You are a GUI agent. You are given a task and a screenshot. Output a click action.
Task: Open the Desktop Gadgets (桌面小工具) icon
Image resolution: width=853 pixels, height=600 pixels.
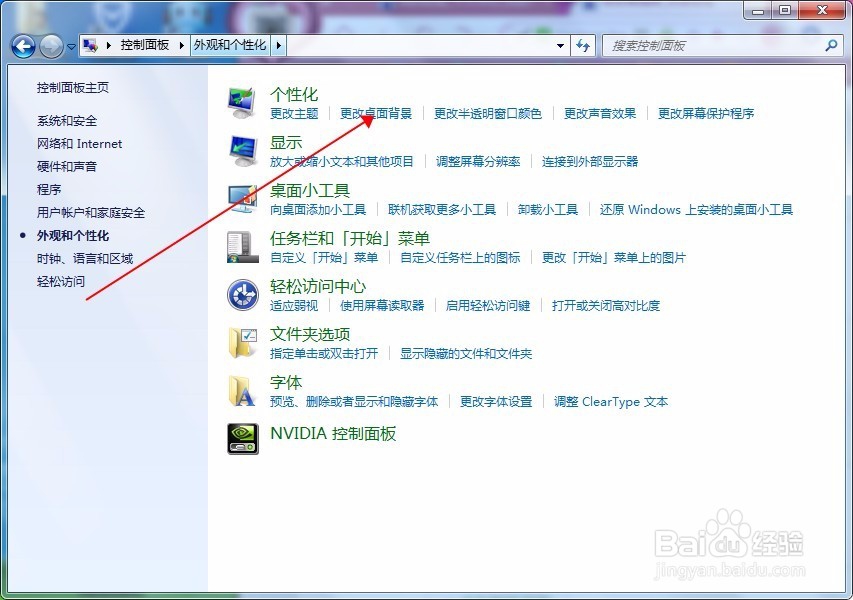click(242, 199)
